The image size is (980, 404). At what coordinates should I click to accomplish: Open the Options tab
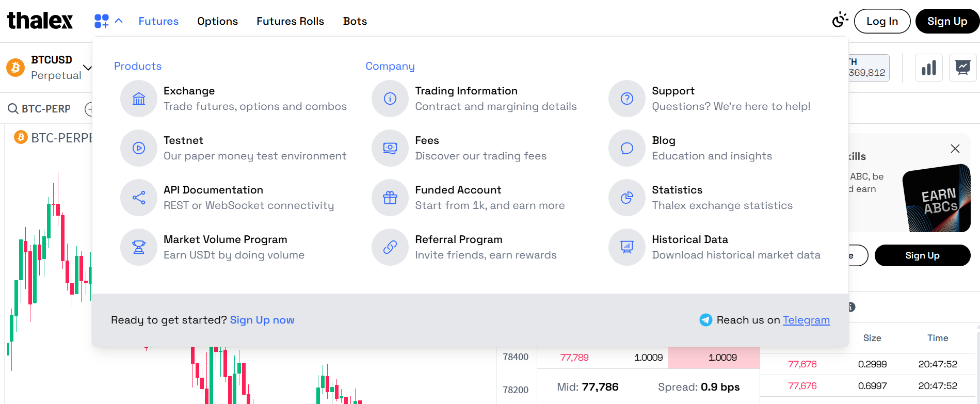[x=217, y=21]
